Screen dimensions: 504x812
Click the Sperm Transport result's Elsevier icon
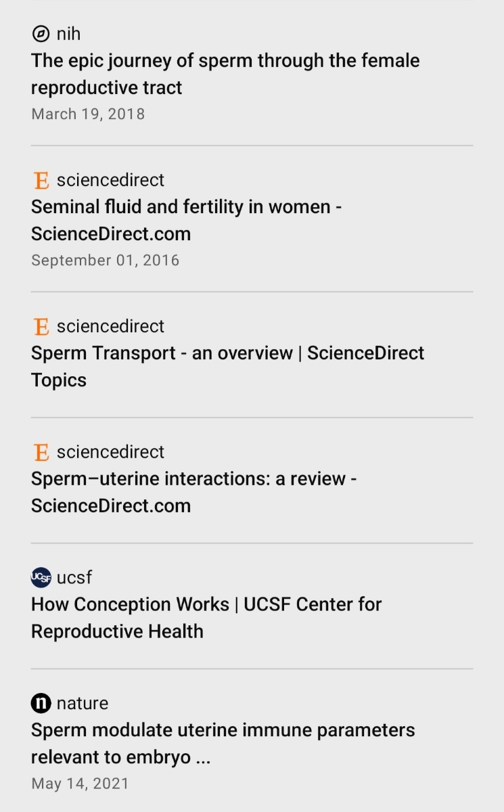click(x=41, y=326)
